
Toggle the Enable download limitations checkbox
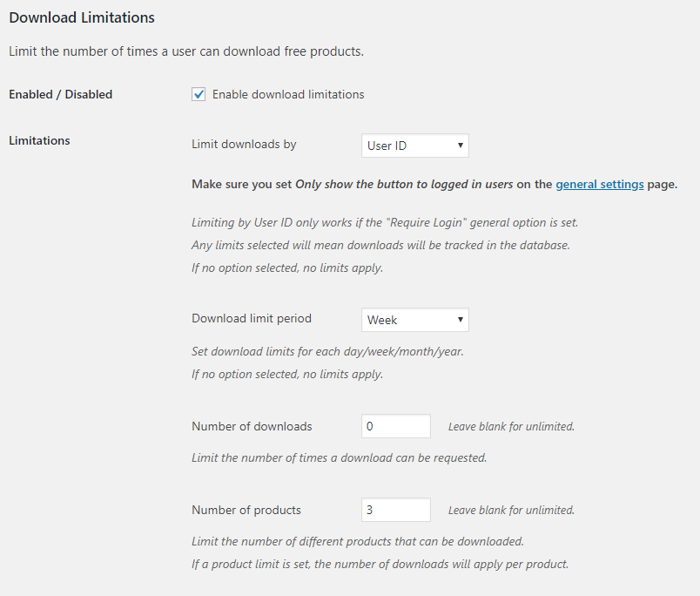point(199,94)
